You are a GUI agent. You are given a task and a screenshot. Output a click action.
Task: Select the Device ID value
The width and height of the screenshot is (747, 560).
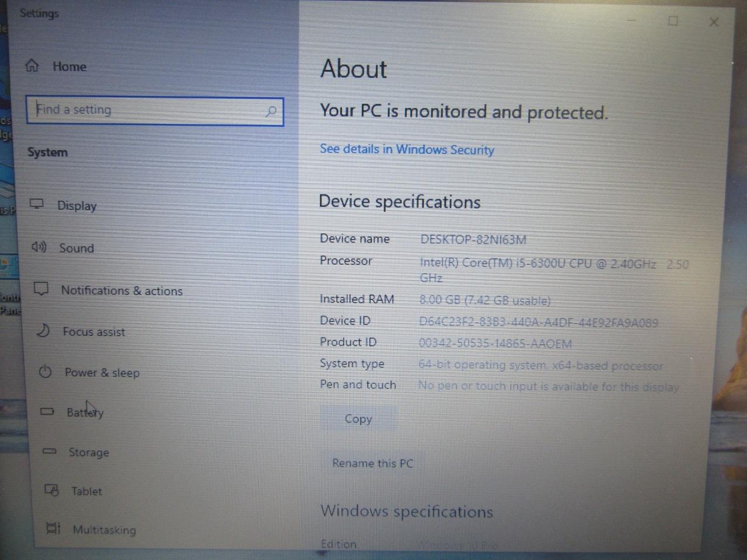(539, 322)
